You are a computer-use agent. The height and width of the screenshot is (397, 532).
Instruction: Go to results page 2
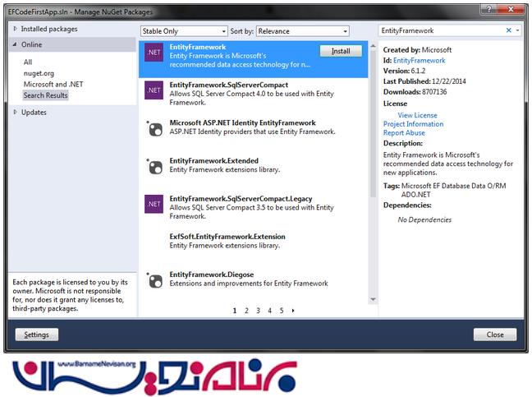[x=246, y=311]
